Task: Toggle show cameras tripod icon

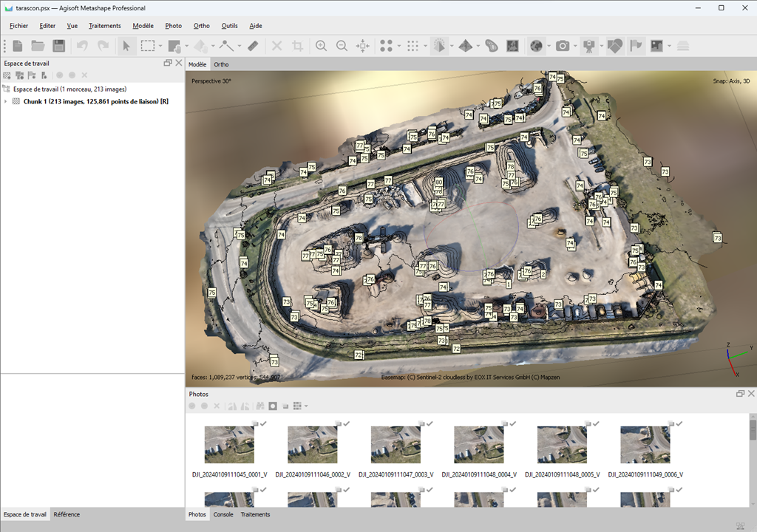Action: pyautogui.click(x=588, y=46)
